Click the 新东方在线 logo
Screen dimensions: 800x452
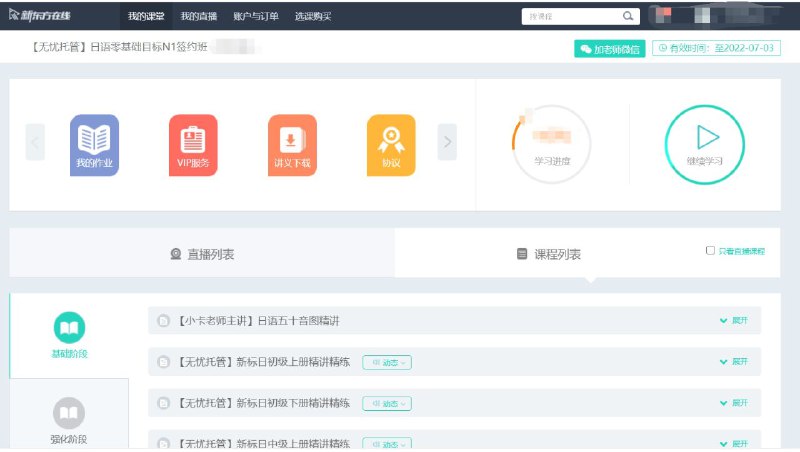click(x=40, y=15)
